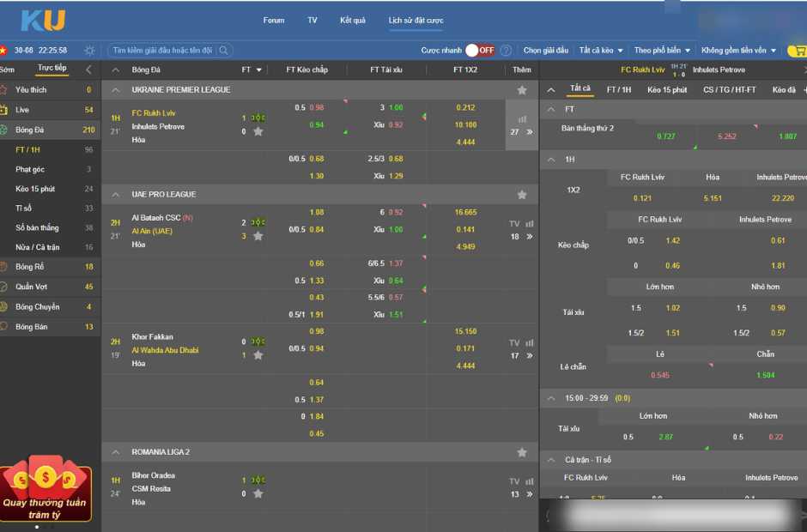Favorite the Ukraine Premier League star
The width and height of the screenshot is (807, 532).
click(x=521, y=90)
